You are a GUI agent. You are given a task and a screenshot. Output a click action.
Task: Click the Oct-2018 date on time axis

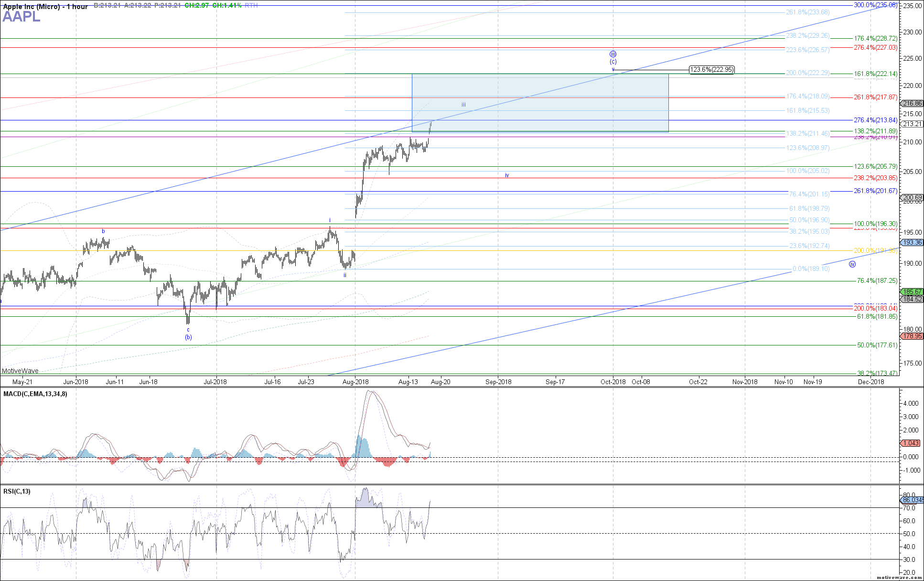pos(613,382)
